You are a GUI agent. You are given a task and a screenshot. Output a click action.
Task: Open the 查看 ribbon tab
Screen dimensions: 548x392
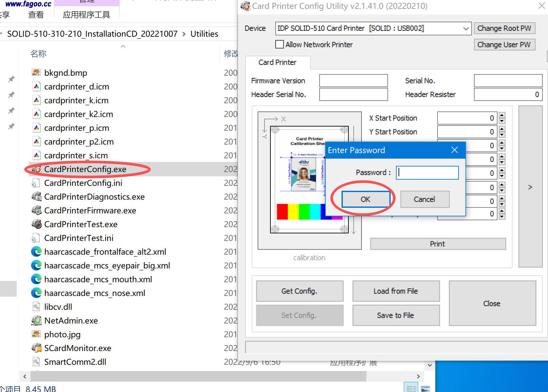pos(36,15)
